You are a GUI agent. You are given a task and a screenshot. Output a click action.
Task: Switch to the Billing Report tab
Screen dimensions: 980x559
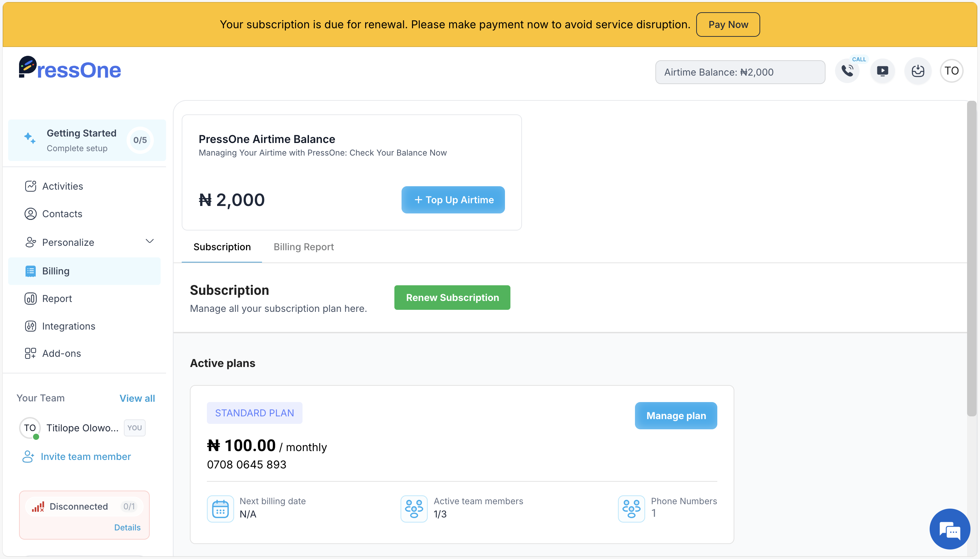304,247
